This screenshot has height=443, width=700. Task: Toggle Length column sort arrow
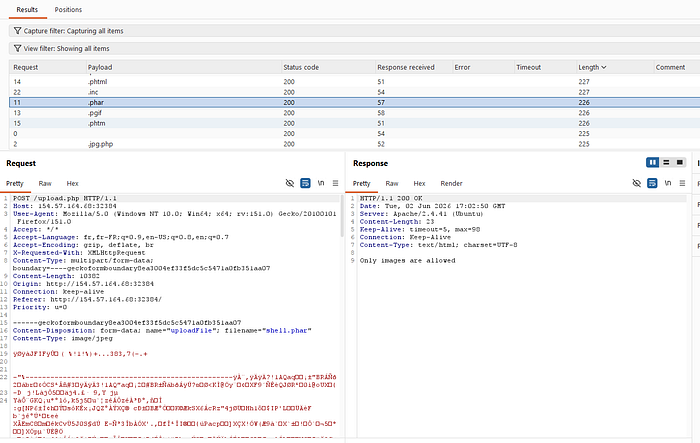coord(604,67)
